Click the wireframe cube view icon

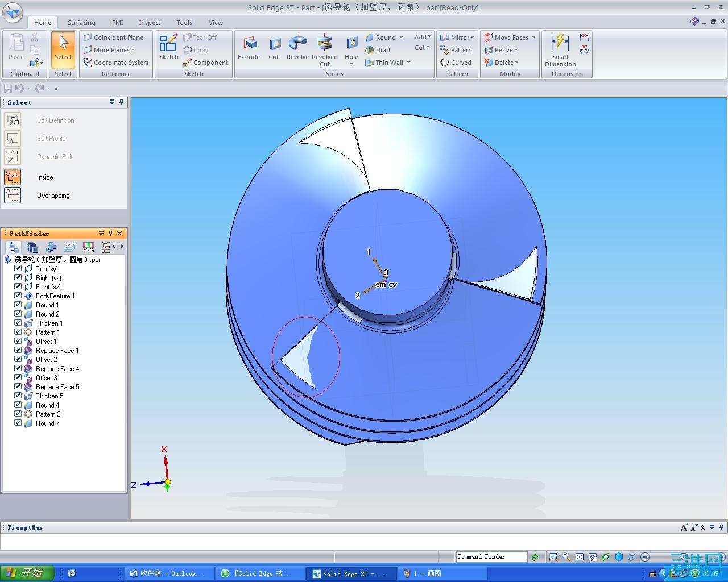632,557
